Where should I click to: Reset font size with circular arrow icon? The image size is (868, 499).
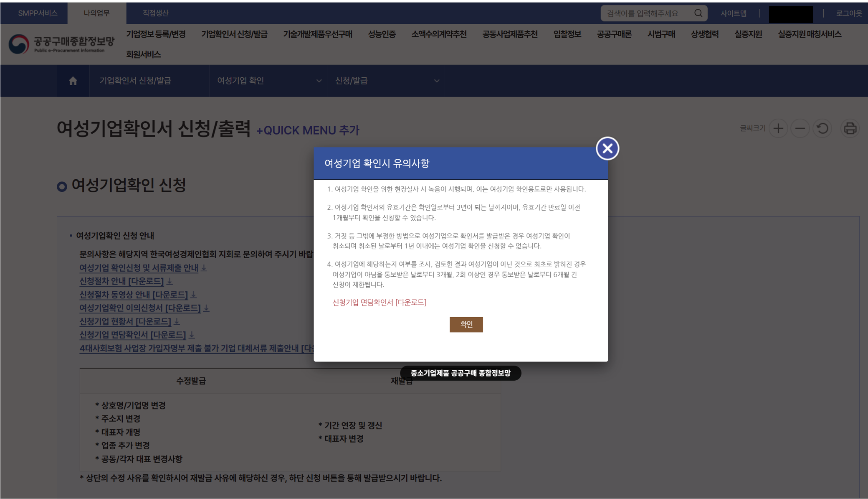[x=822, y=128]
